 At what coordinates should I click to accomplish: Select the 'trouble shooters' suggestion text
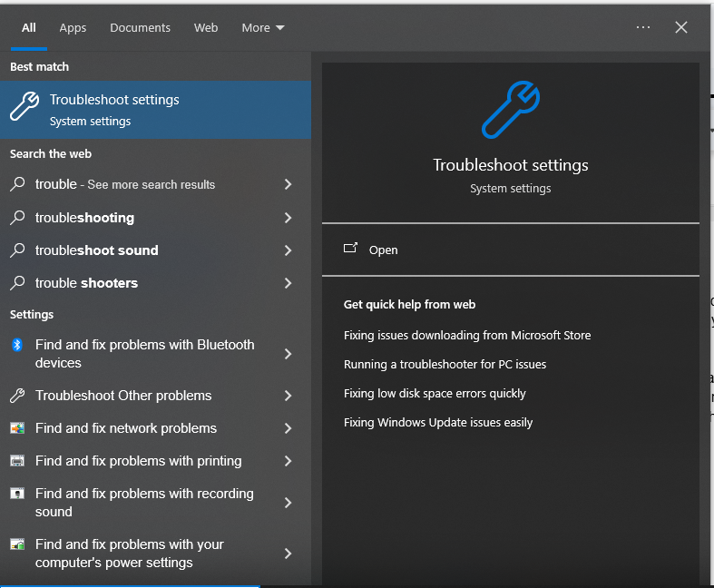(86, 283)
